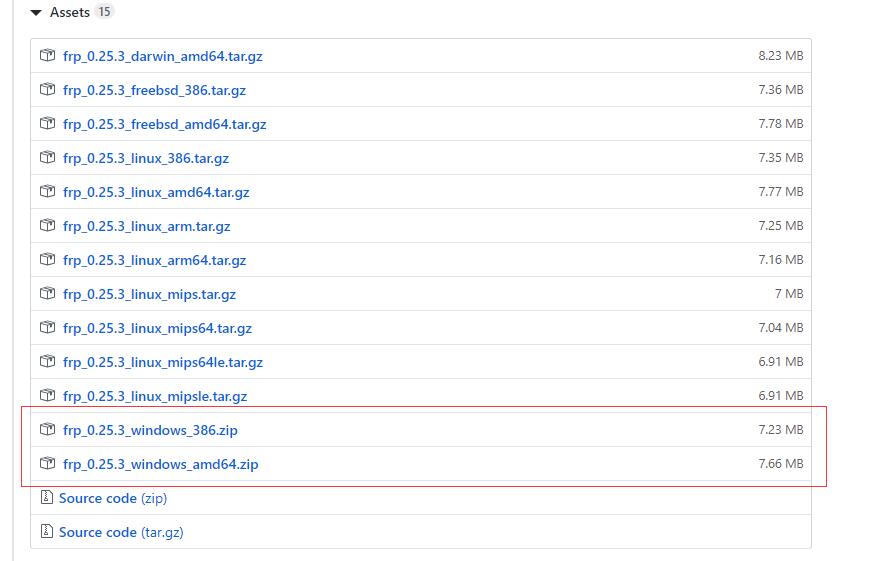This screenshot has height=561, width=878.
Task: Download frp_0.25.3_darwin_amd64.tar.gz
Action: tap(162, 57)
